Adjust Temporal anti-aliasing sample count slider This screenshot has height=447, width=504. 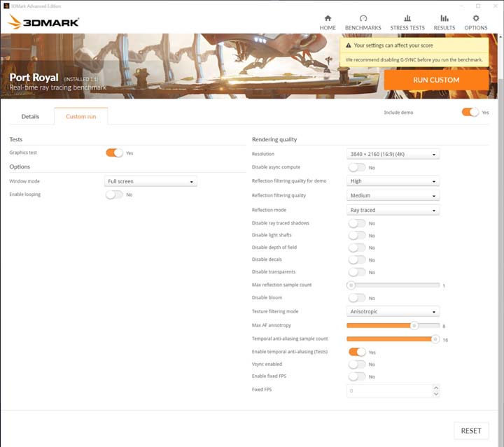tap(393, 339)
